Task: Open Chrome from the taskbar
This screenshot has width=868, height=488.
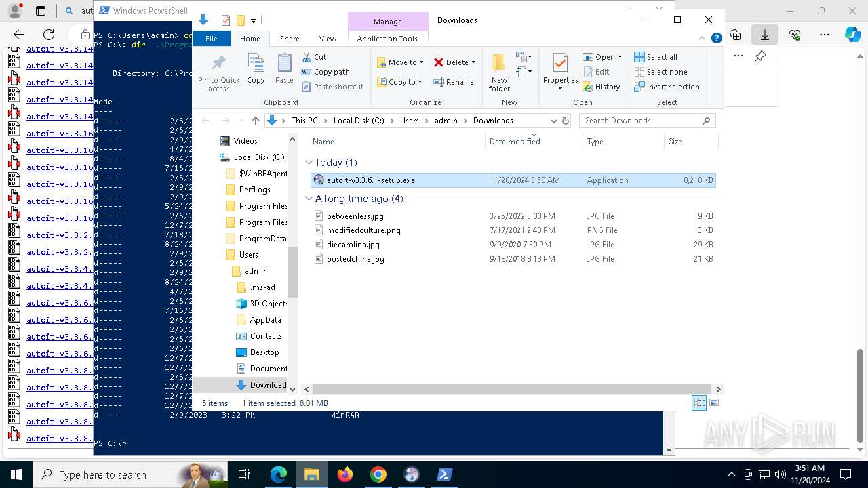Action: pyautogui.click(x=378, y=474)
